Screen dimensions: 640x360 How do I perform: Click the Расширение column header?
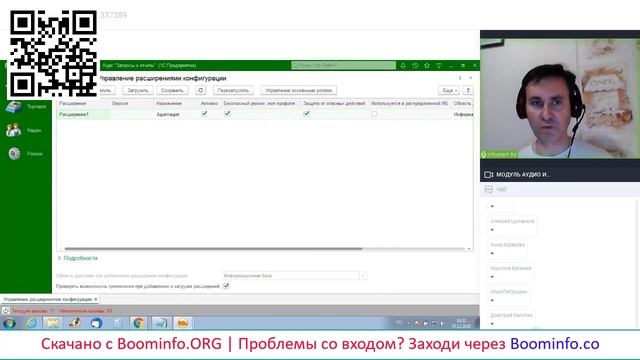(83, 104)
